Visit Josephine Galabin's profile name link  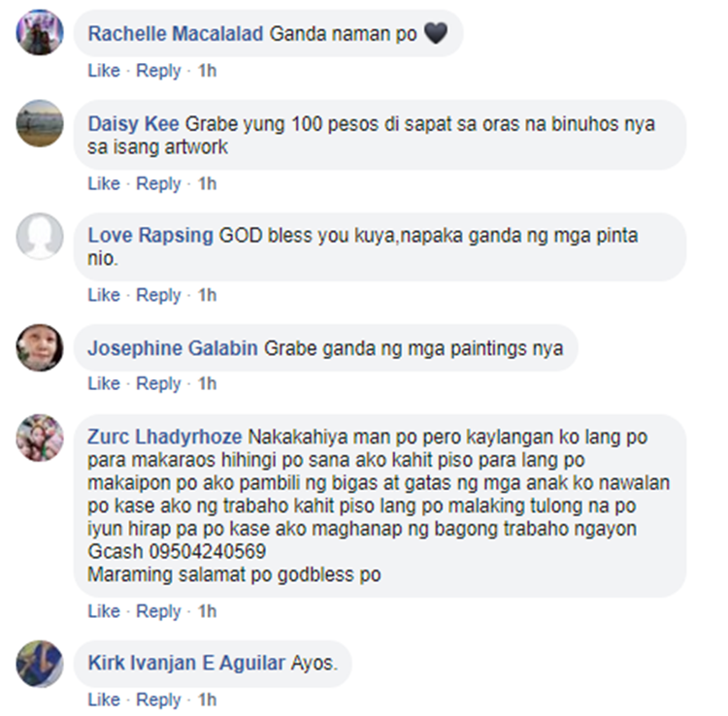click(173, 348)
